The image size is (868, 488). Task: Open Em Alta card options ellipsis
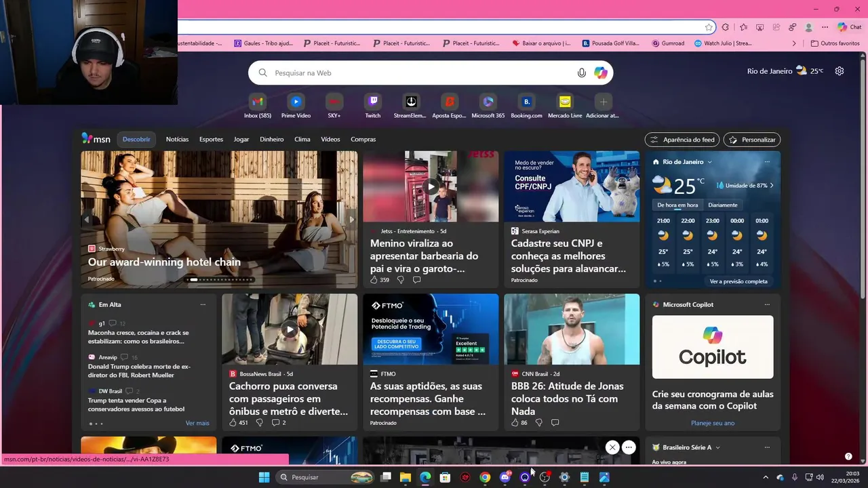coord(203,304)
